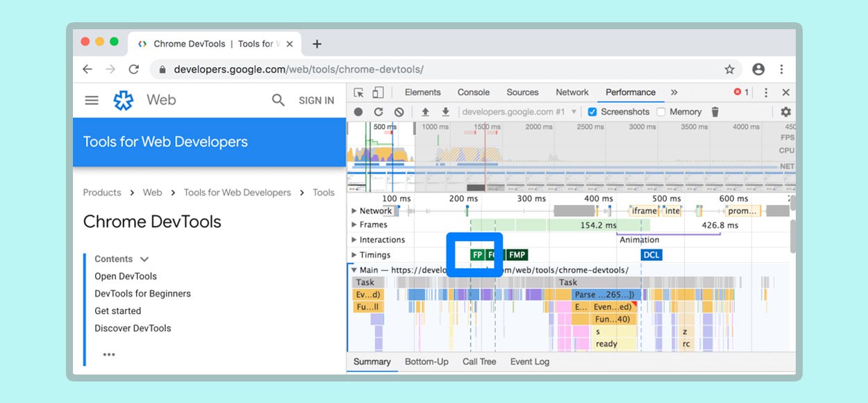This screenshot has width=868, height=403.
Task: Open the Chrome three-dot menu
Action: (782, 69)
